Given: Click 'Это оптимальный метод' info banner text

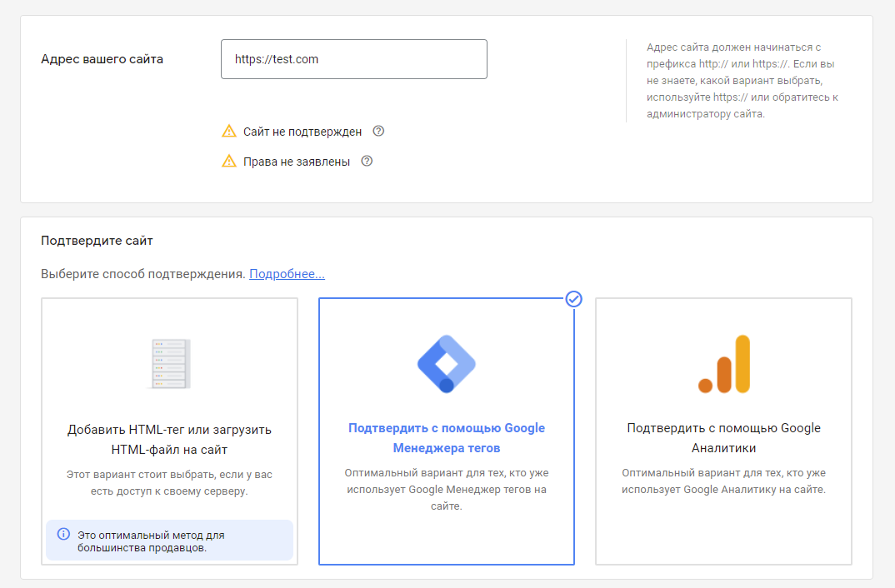Looking at the screenshot, I should 152,541.
